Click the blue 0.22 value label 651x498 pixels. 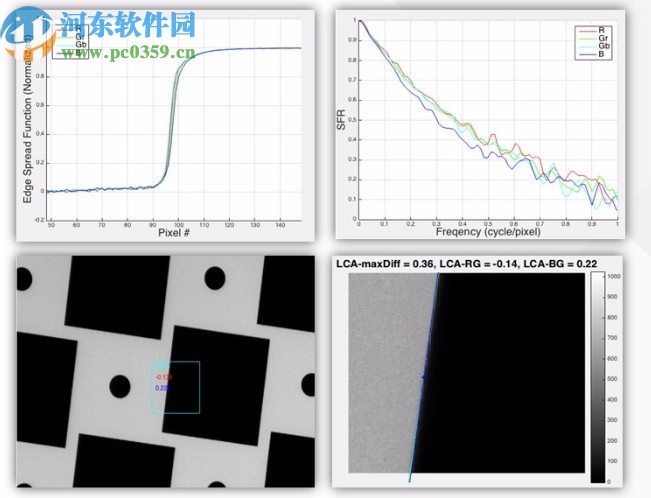pyautogui.click(x=162, y=388)
